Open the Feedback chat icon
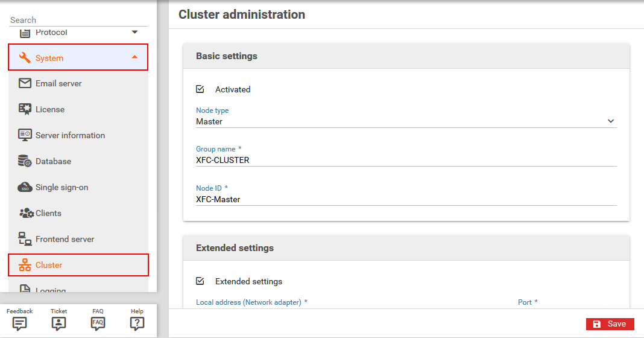Viewport: 644px width, 338px height. [20, 324]
